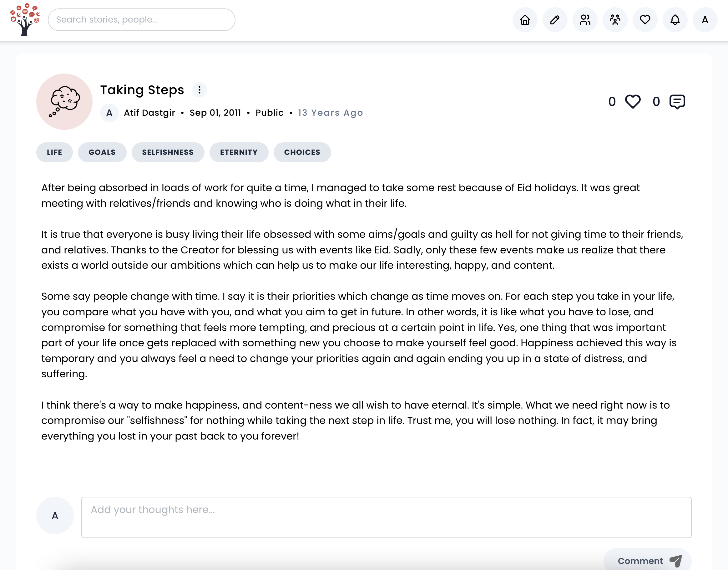Click the Add your thoughts box
Image resolution: width=728 pixels, height=570 pixels.
(x=386, y=517)
